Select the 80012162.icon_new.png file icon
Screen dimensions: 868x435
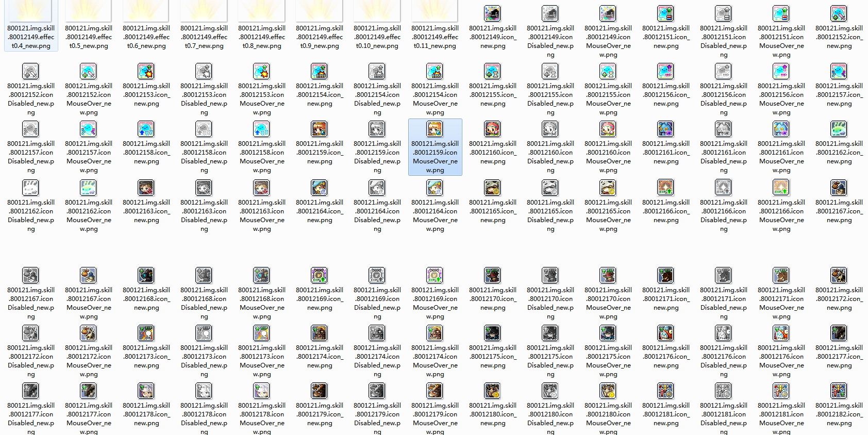pyautogui.click(x=839, y=129)
